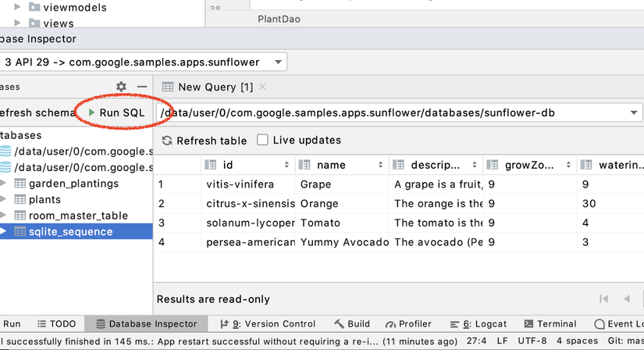Screen dimensions: 644x350
Task: Sort by the name column header
Action: point(342,165)
